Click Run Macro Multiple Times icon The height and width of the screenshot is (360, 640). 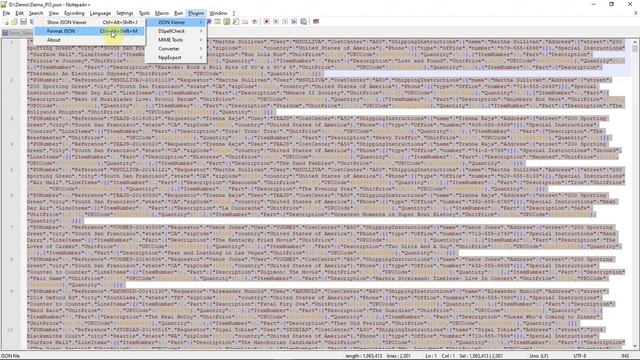(x=294, y=22)
